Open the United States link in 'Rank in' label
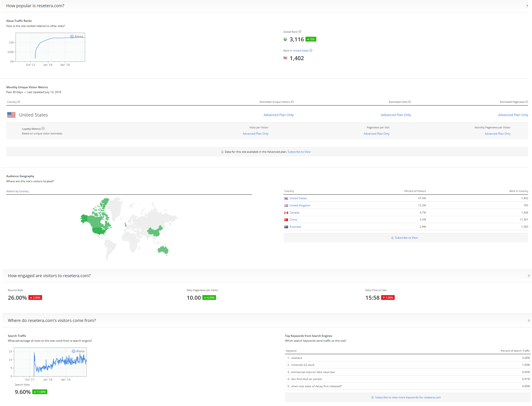Viewport: 532px width, 406px height. 301,51
